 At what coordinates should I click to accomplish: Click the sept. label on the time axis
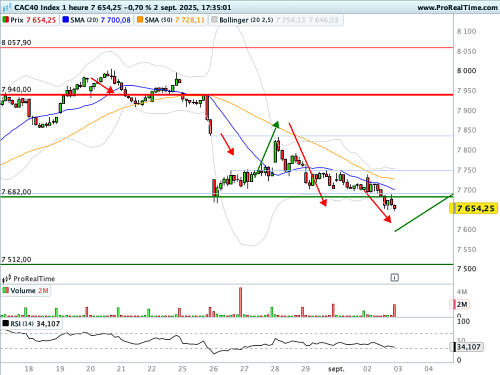pos(336,369)
